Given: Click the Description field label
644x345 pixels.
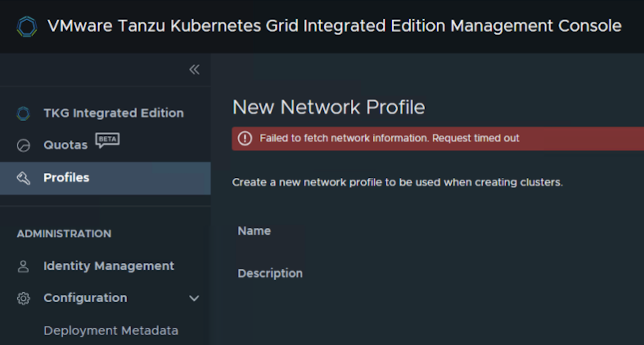Looking at the screenshot, I should (270, 273).
